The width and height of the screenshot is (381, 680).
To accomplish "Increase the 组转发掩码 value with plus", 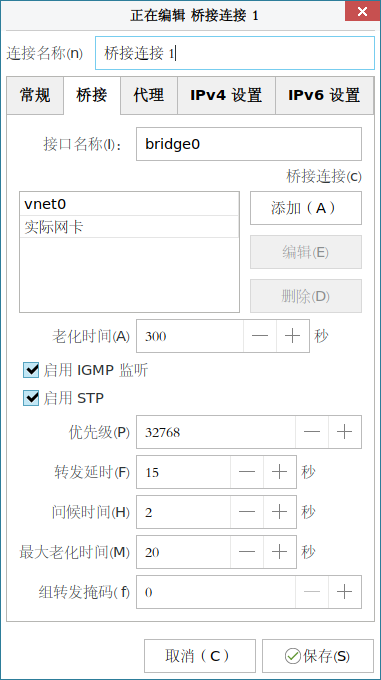I will [x=345, y=592].
